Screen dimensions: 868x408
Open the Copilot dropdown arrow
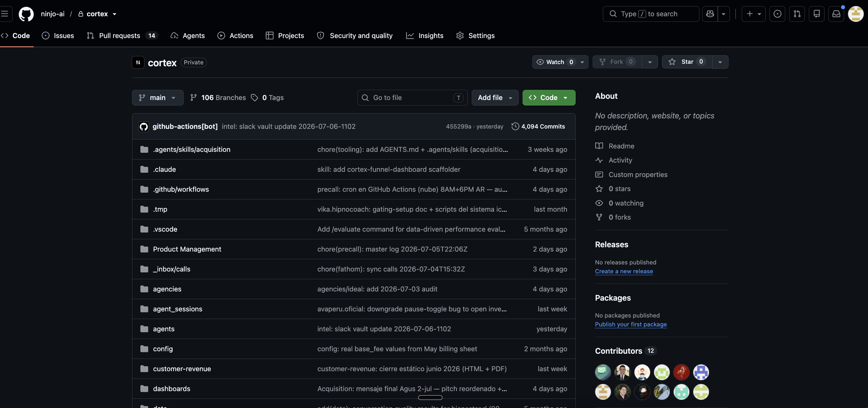[x=723, y=14]
